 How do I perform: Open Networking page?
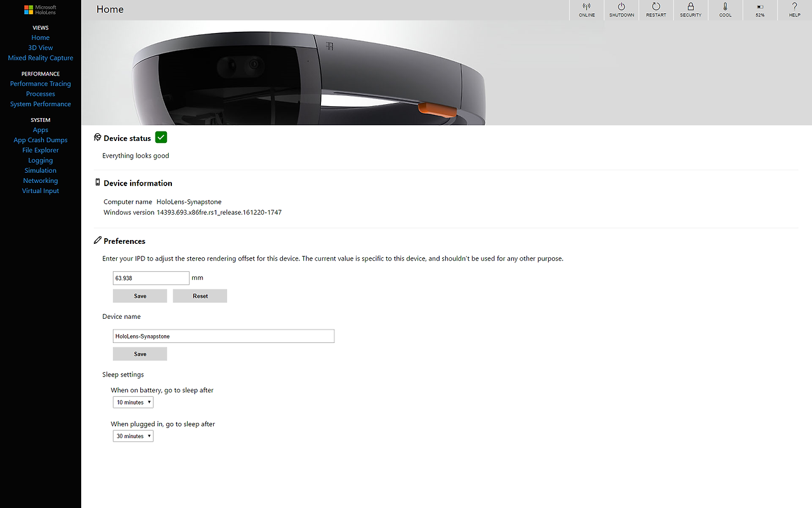(41, 181)
